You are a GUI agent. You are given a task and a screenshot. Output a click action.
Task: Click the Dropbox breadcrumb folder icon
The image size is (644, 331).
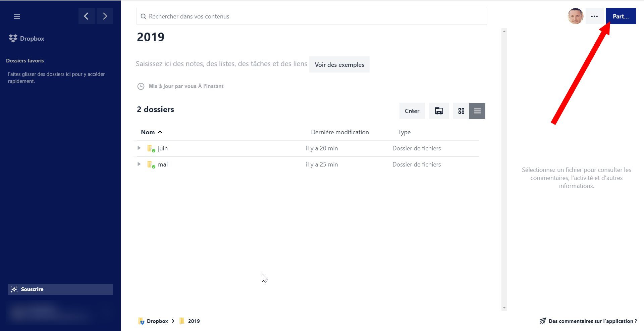tap(141, 321)
